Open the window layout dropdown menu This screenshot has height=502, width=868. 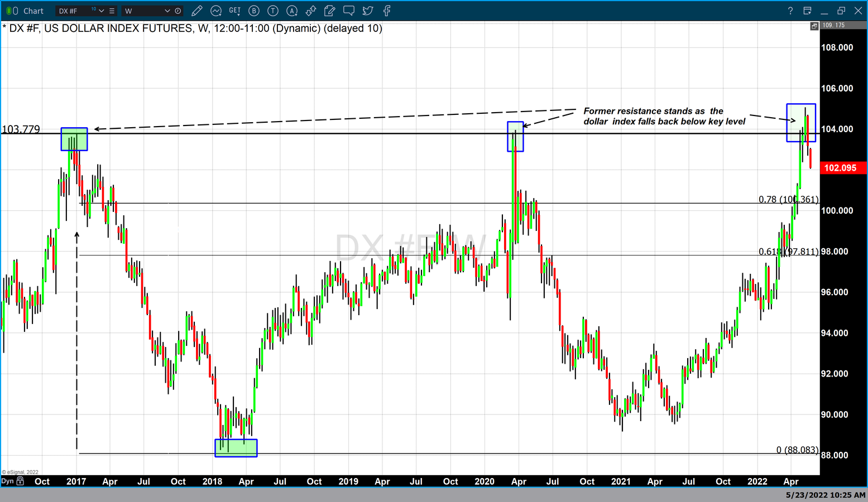point(807,11)
